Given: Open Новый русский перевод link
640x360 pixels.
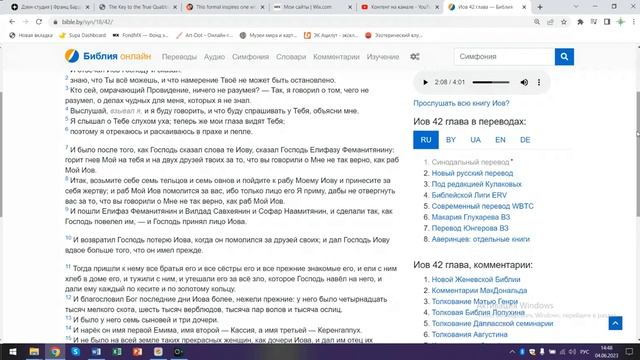Looking at the screenshot, I should [x=472, y=173].
